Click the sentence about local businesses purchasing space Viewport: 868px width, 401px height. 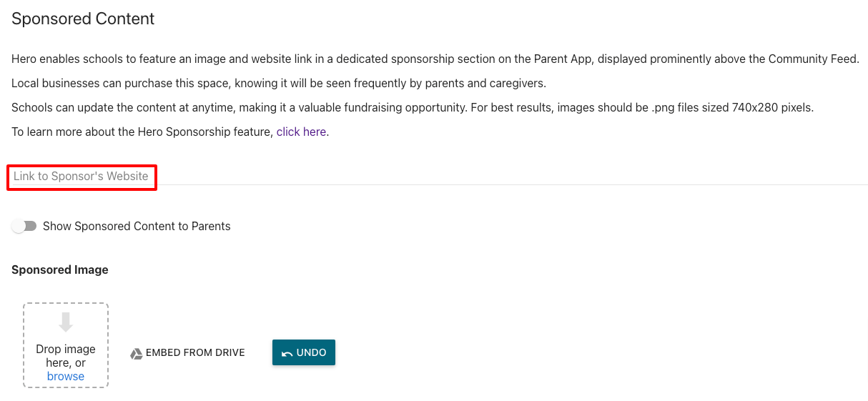279,83
